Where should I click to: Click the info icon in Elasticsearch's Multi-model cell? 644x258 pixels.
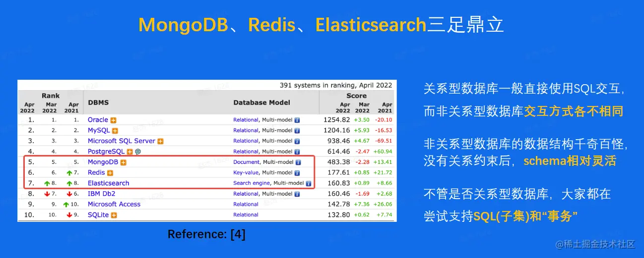click(x=309, y=183)
